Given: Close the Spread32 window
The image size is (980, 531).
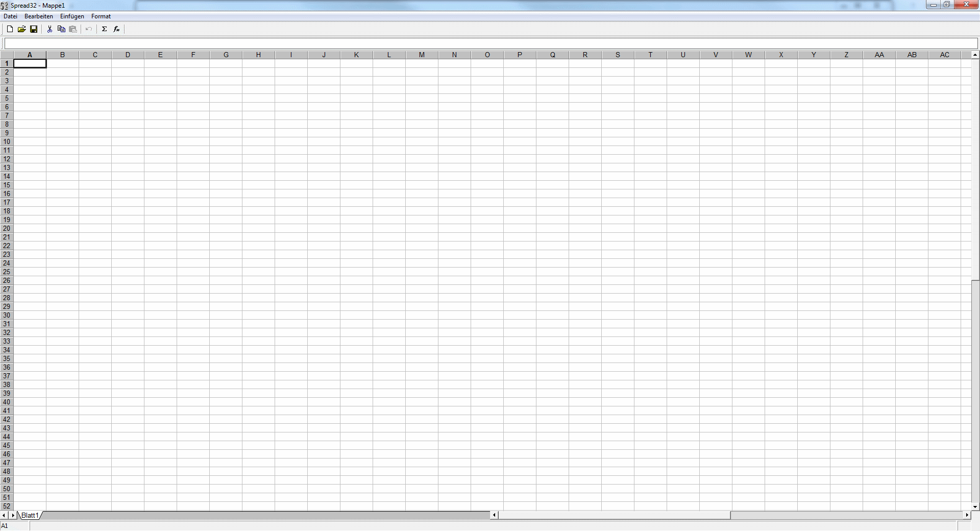Looking at the screenshot, I should pyautogui.click(x=966, y=5).
